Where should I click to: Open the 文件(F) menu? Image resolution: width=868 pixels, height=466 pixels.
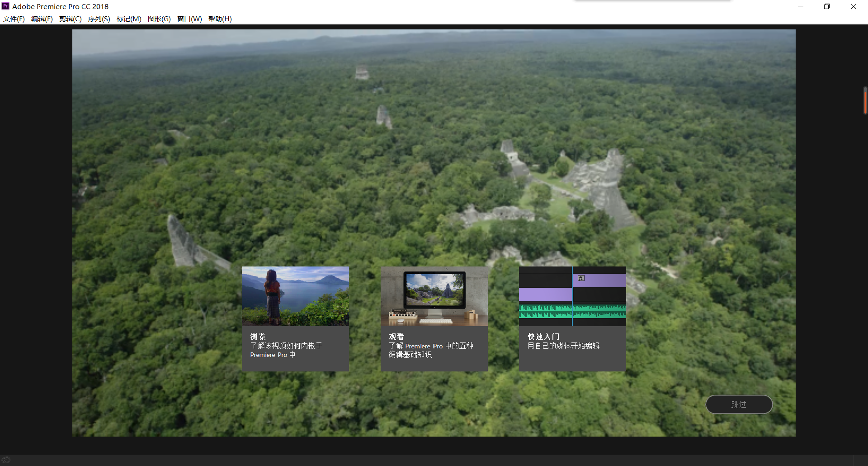click(x=14, y=19)
